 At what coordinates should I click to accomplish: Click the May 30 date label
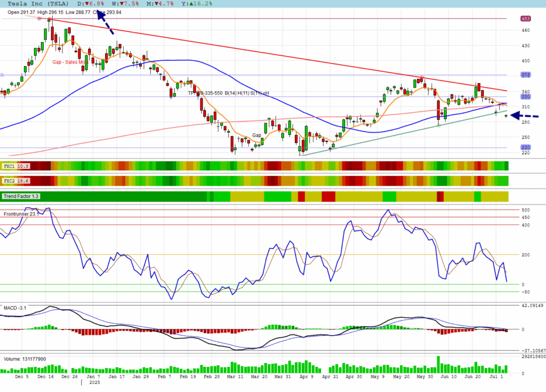click(425, 377)
